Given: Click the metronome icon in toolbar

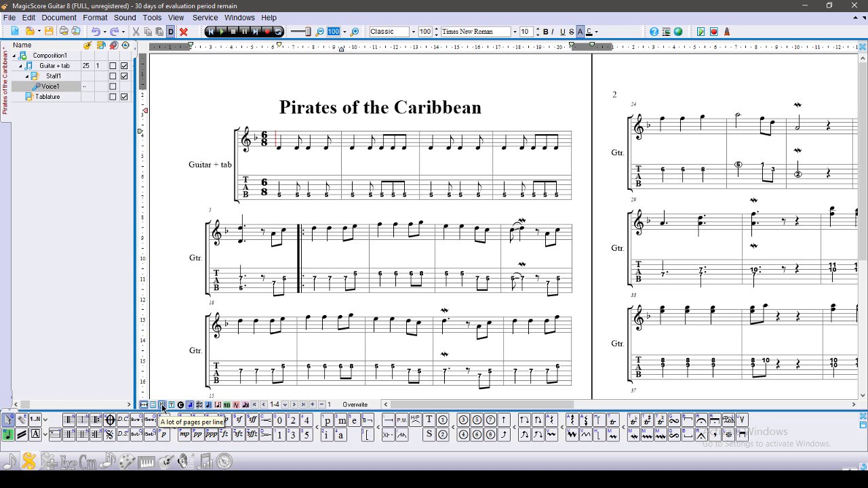Looking at the screenshot, I should coord(727,31).
